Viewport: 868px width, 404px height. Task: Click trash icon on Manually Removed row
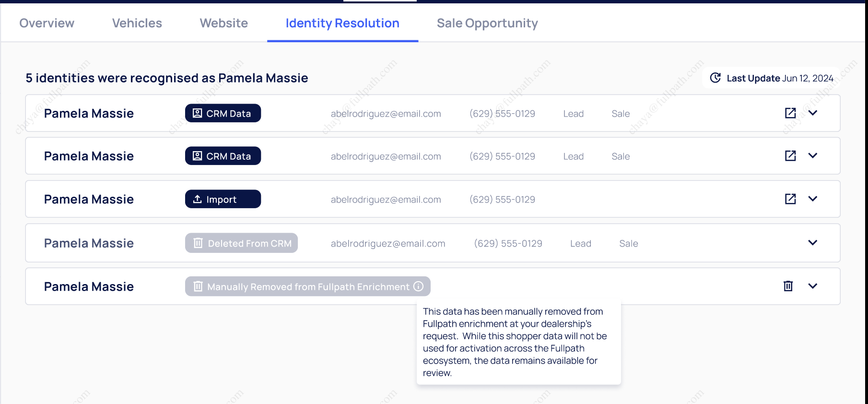788,286
